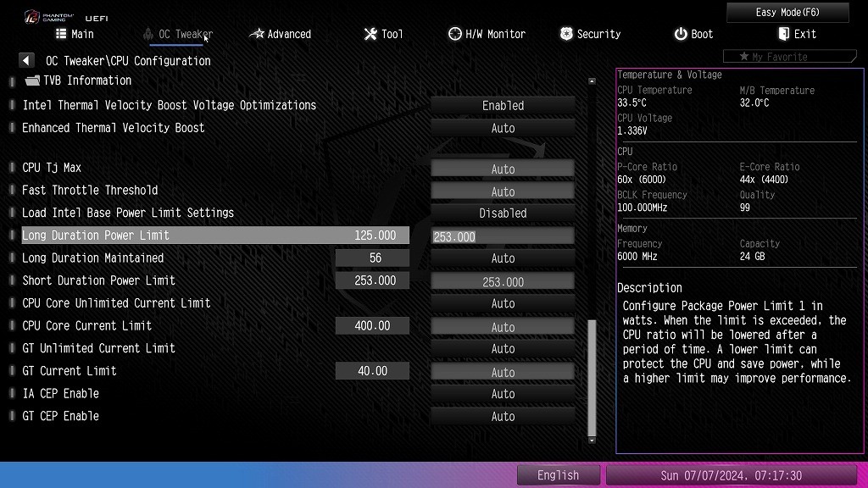
Task: Select the GT CEP Enable label
Action: coord(60,417)
